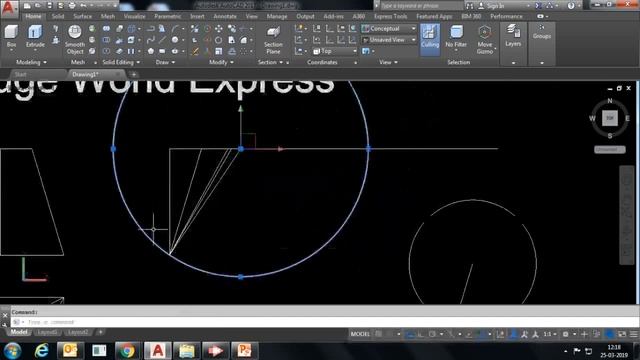
Task: Select the Line draw tool
Action: [162, 40]
